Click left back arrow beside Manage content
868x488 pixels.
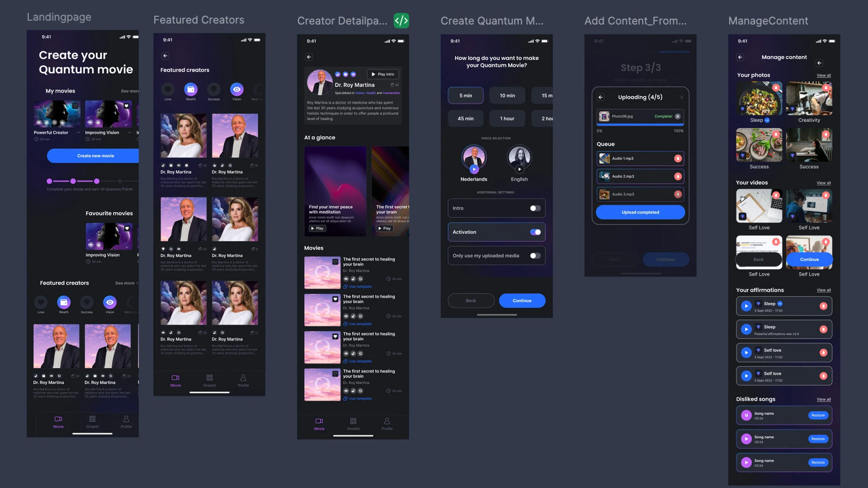740,57
